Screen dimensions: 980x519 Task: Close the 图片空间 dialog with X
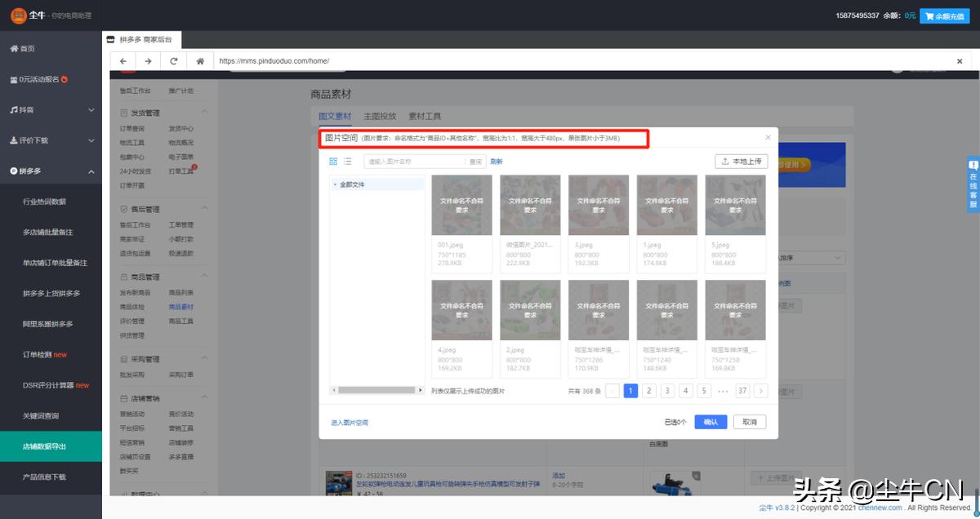pyautogui.click(x=768, y=138)
